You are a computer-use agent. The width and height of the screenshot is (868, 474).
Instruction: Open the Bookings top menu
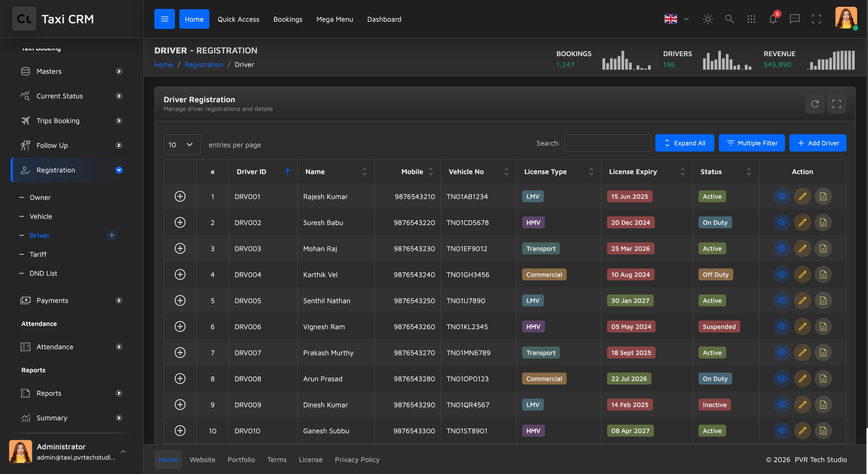(x=288, y=19)
